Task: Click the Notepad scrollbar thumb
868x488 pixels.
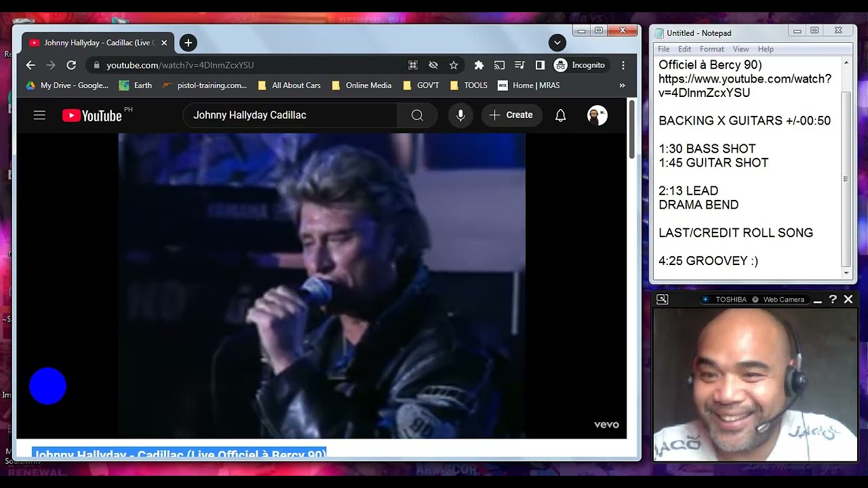Action: [846, 179]
